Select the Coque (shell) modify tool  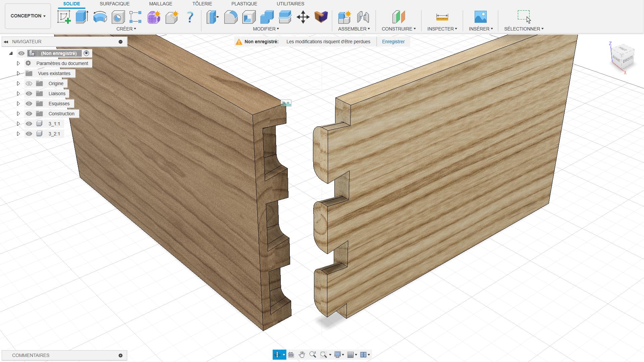click(249, 17)
